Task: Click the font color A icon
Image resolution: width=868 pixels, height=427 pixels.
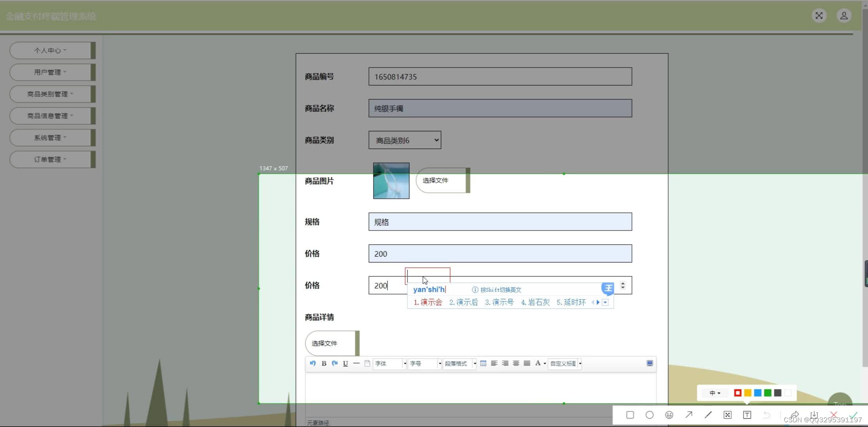Action: [538, 363]
